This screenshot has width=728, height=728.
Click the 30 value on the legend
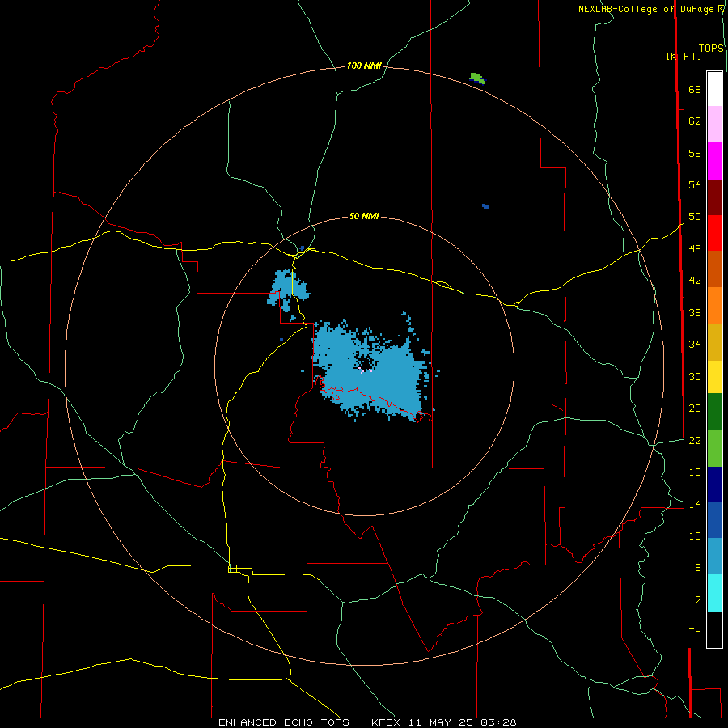tap(695, 376)
